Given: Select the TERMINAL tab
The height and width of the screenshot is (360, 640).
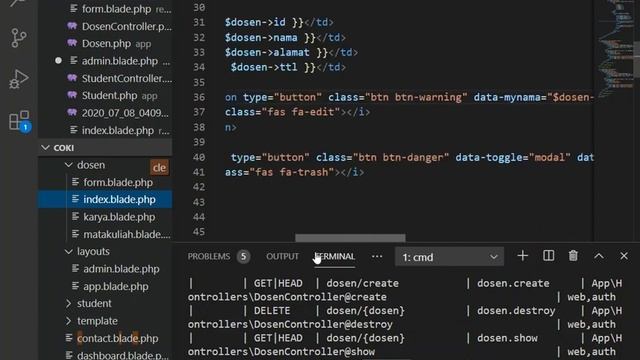Looking at the screenshot, I should click(335, 257).
